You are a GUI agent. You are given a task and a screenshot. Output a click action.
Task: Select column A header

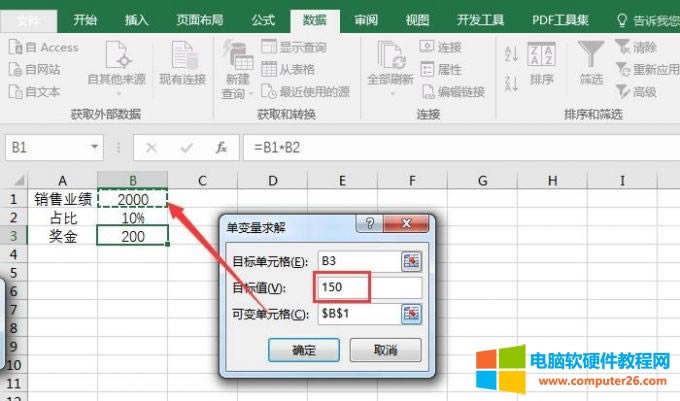[x=62, y=180]
